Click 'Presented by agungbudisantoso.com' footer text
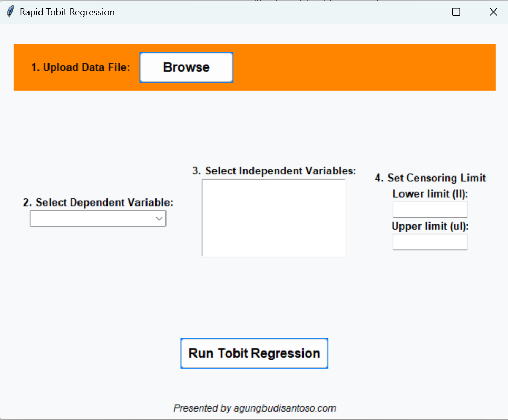 point(255,408)
